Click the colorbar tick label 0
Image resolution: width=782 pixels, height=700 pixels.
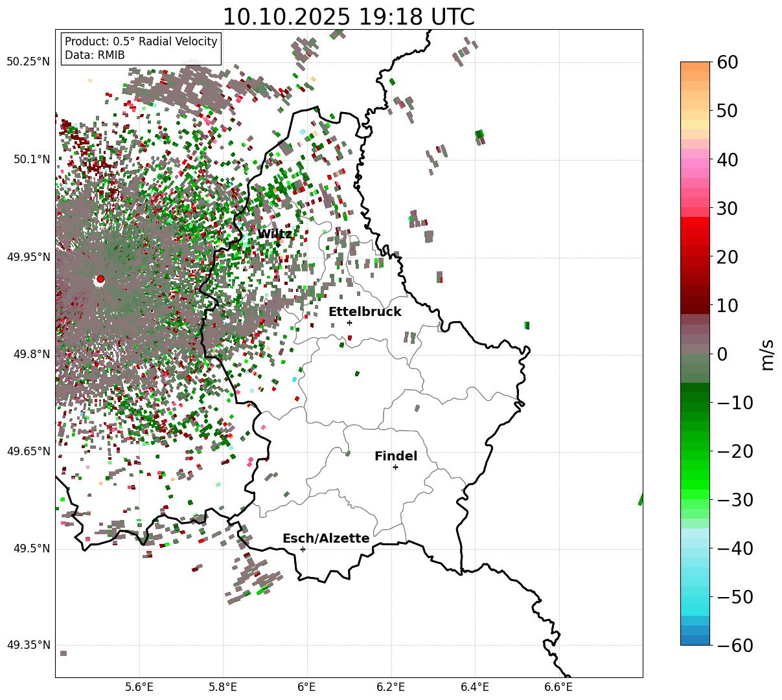[x=722, y=354]
